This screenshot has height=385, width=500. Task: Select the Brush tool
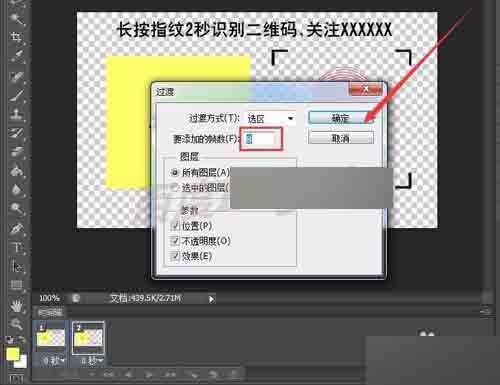point(16,95)
